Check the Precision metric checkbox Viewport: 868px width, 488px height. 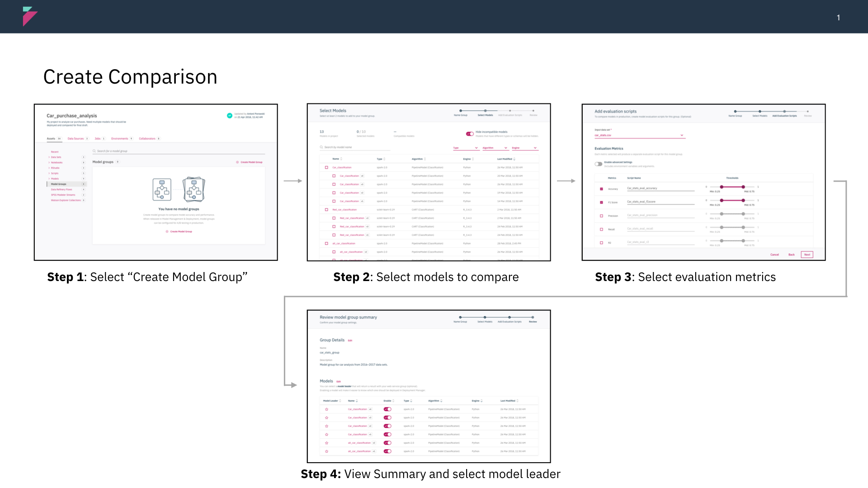(x=601, y=216)
